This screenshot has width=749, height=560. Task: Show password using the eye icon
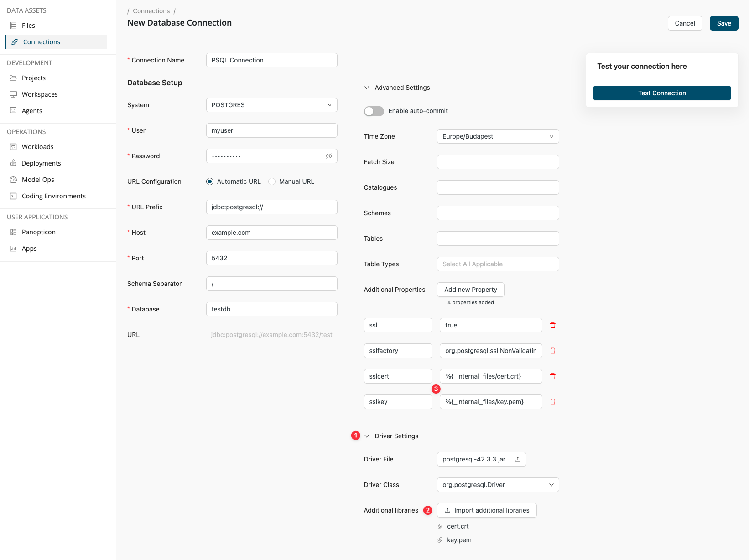328,156
